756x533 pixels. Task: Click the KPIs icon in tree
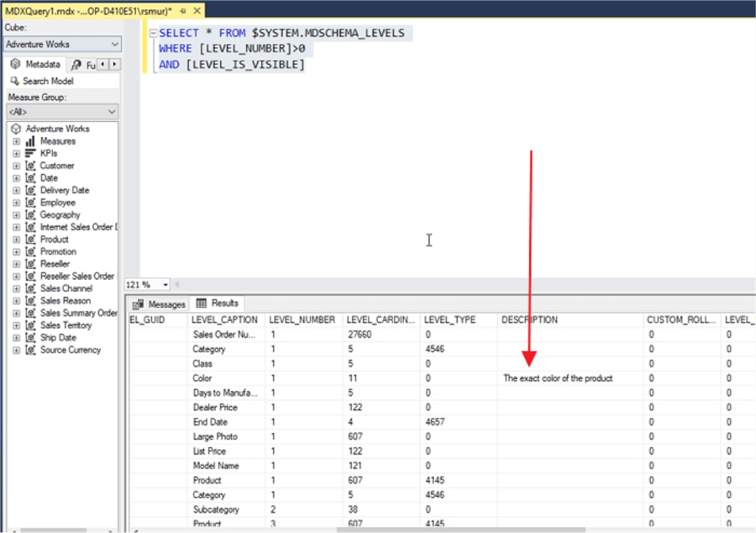pyautogui.click(x=30, y=153)
